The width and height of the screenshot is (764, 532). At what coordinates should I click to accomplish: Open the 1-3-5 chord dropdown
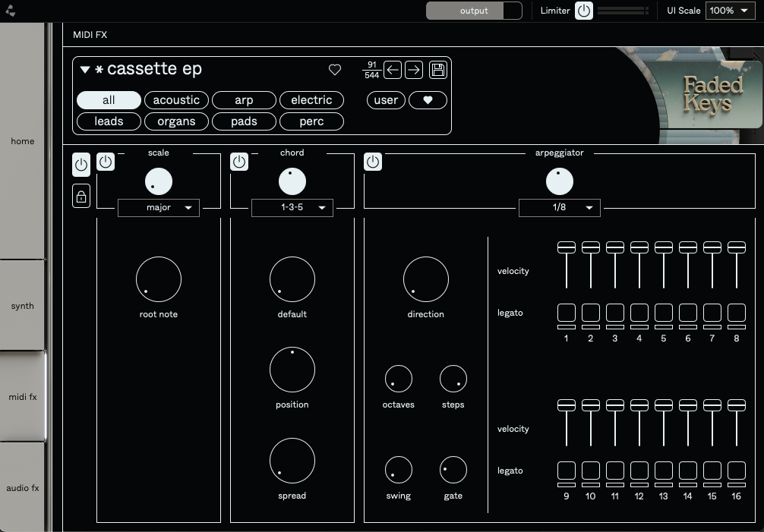[292, 208]
